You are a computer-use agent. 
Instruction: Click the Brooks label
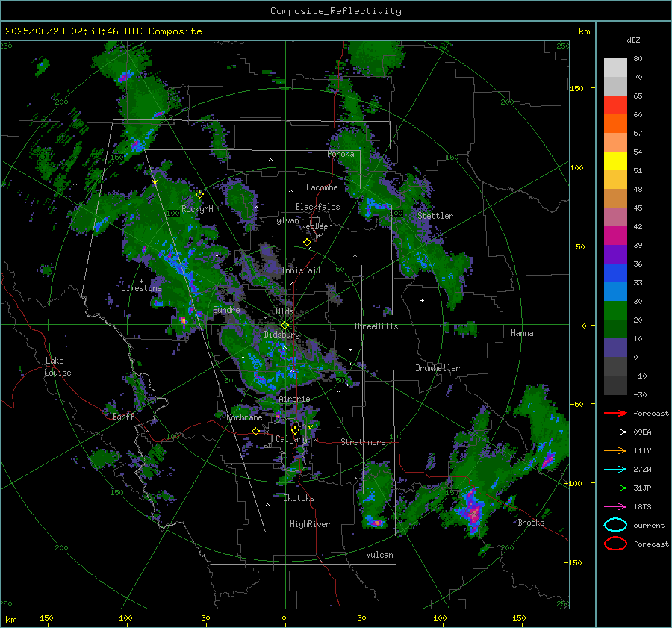coord(531,523)
